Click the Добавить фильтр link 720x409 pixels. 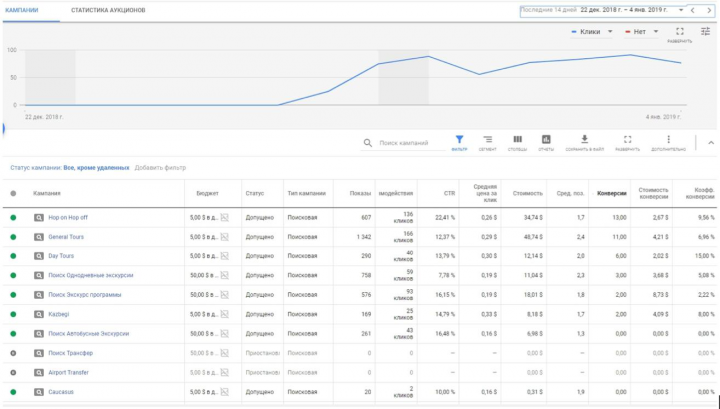pos(160,168)
